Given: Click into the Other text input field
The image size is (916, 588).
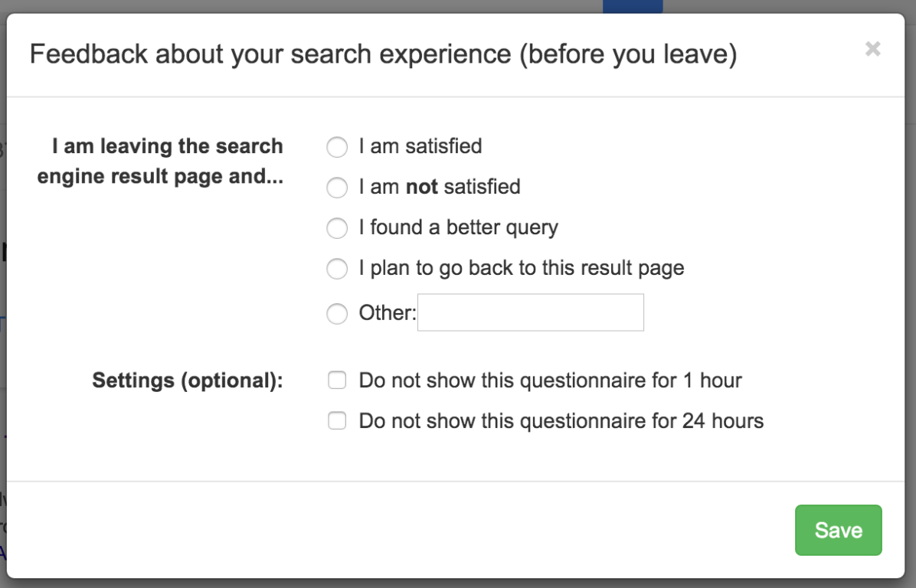Looking at the screenshot, I should pyautogui.click(x=530, y=312).
